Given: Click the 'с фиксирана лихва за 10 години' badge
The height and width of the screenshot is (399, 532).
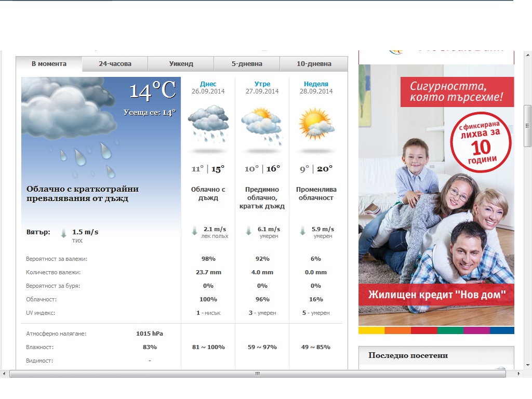Looking at the screenshot, I should (481, 142).
